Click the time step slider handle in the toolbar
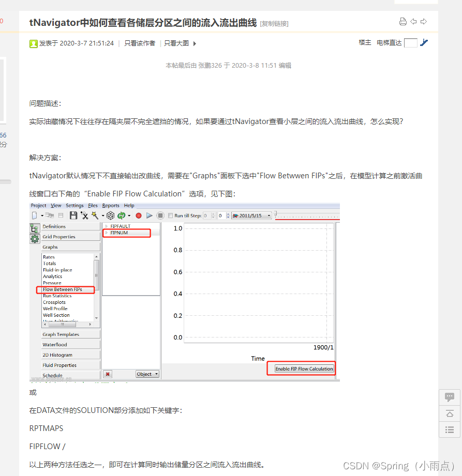This screenshot has height=476, width=462. [276, 214]
